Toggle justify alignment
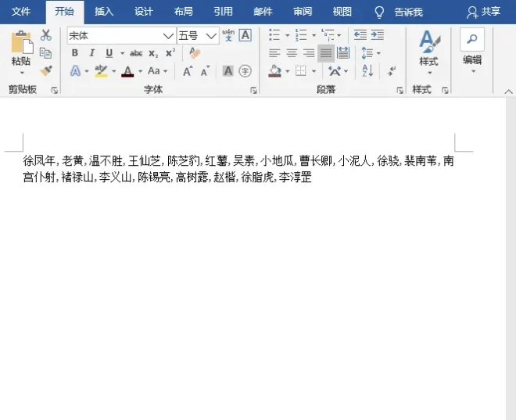Image resolution: width=516 pixels, height=420 pixels. point(326,53)
